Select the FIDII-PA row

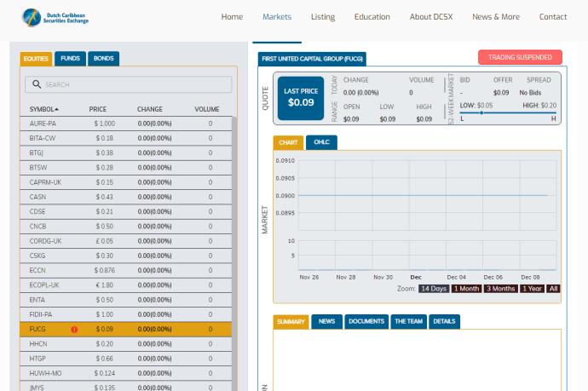click(126, 314)
